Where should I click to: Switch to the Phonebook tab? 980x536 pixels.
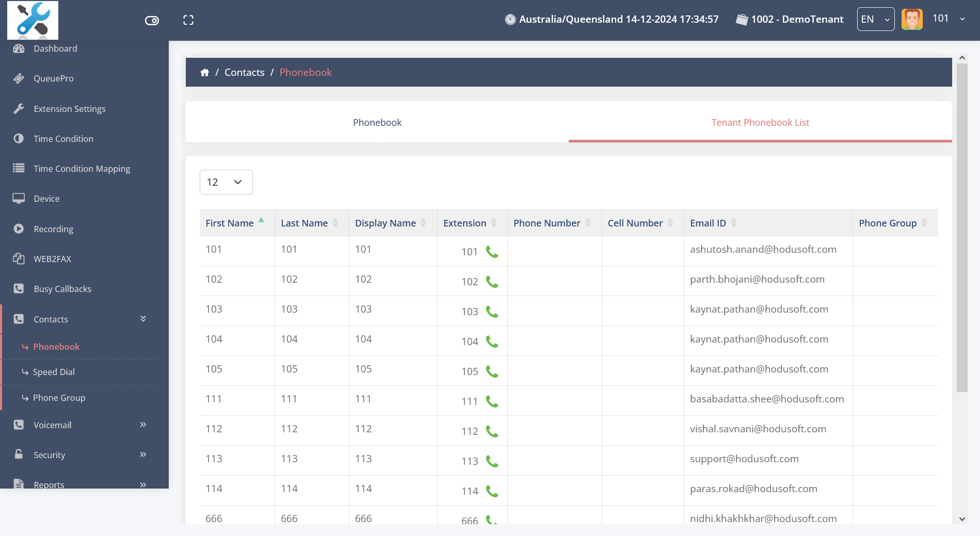pos(377,123)
